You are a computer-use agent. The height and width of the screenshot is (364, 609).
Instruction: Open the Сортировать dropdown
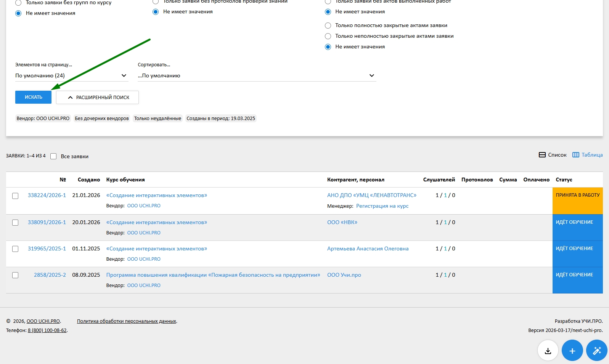[256, 75]
